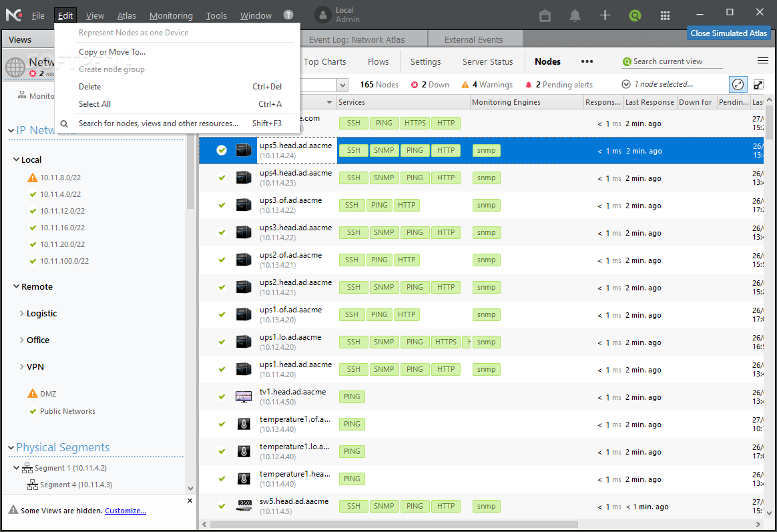Screen dimensions: 777x532
Task: Click the horizontal scrollbar of nodes table
Action: (394, 524)
